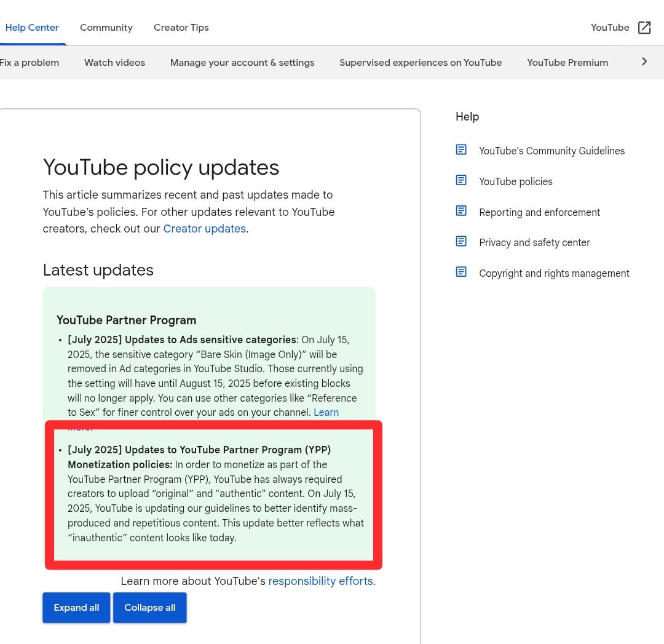Click the YouTube Partner Program subheading
664x644 pixels.
[126, 320]
